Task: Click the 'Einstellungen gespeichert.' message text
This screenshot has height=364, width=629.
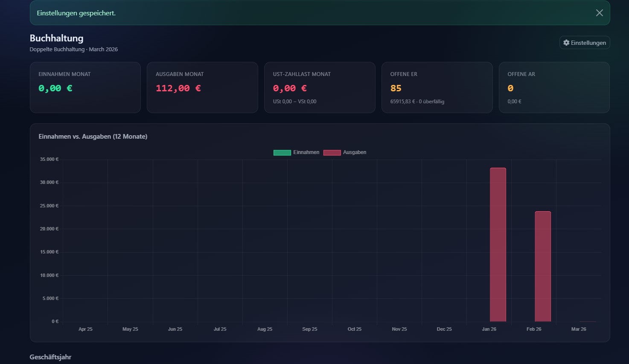Action: coord(76,13)
